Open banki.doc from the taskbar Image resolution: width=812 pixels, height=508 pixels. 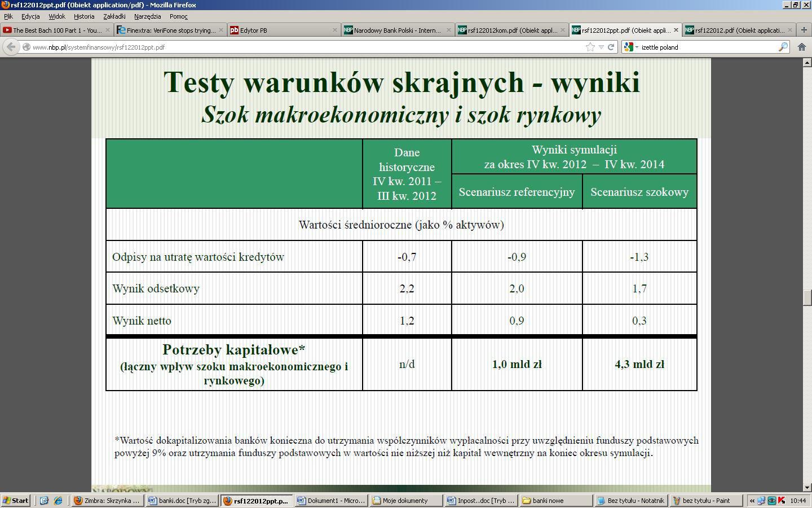click(182, 500)
